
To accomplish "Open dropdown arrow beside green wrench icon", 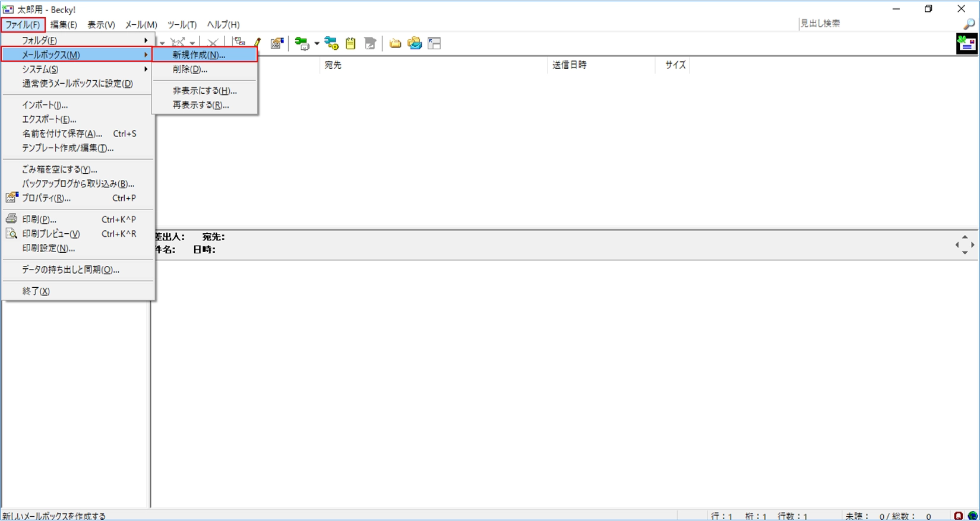I will pos(317,43).
